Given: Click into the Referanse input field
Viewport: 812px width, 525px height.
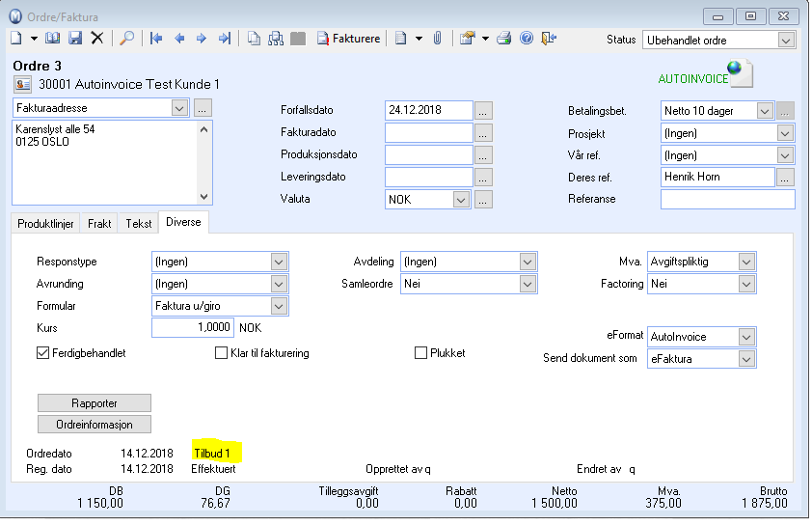Looking at the screenshot, I should point(727,199).
